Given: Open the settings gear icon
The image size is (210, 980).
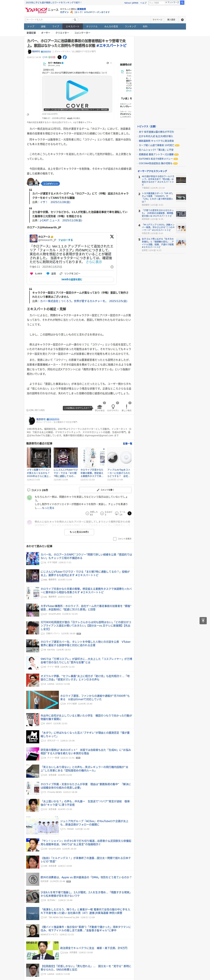Looking at the screenshot, I should coord(182,20).
